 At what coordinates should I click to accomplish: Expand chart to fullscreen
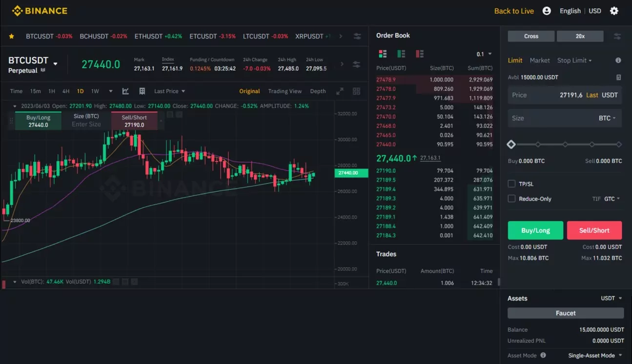tap(340, 91)
